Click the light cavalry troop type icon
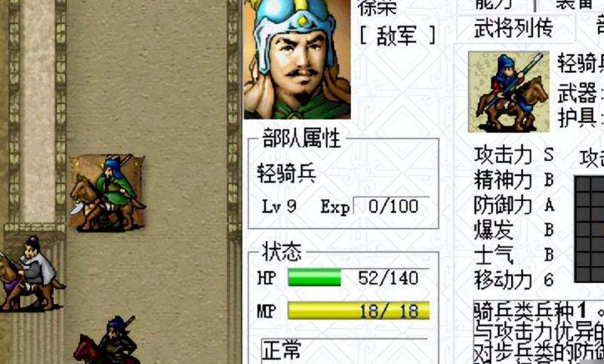The image size is (604, 364). (508, 91)
